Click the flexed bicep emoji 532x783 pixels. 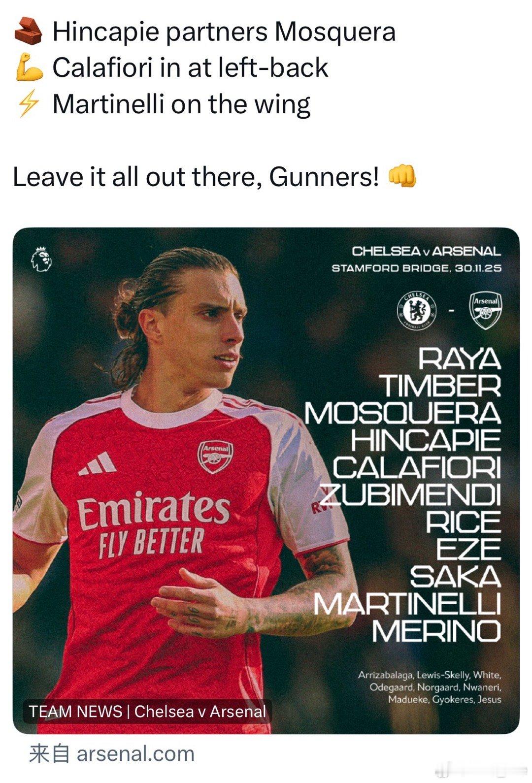pyautogui.click(x=28, y=68)
